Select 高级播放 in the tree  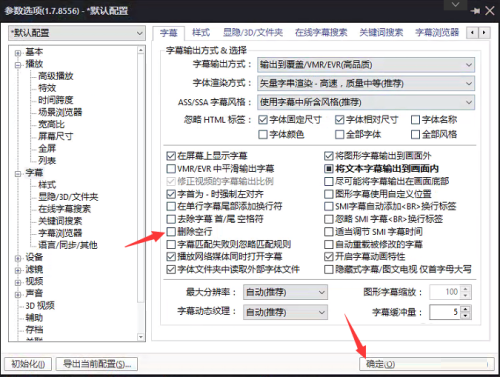[x=56, y=76]
